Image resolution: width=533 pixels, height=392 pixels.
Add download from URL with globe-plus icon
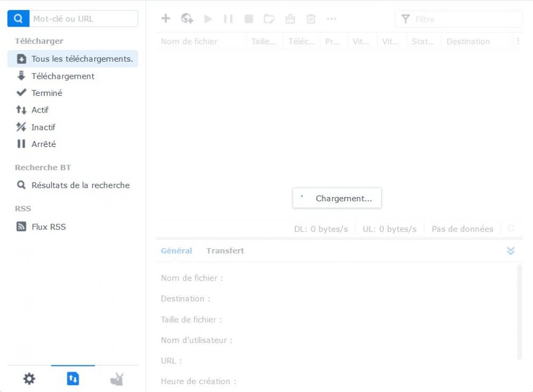pos(187,18)
